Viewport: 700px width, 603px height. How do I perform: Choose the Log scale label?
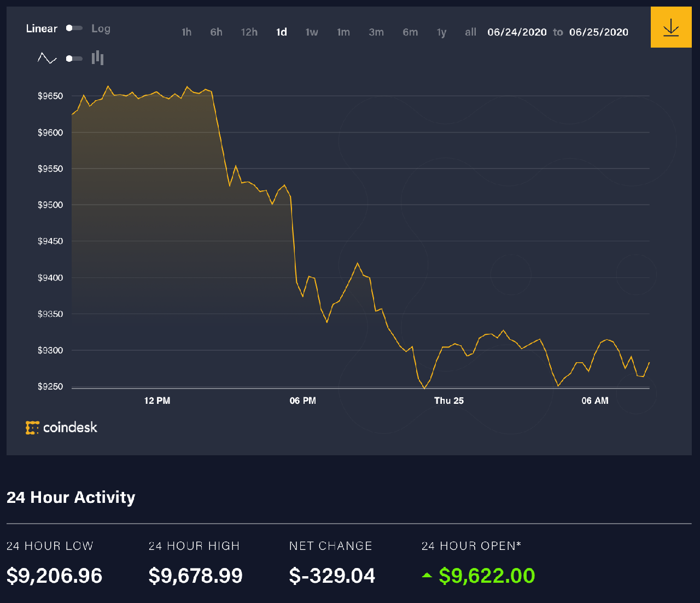click(101, 28)
